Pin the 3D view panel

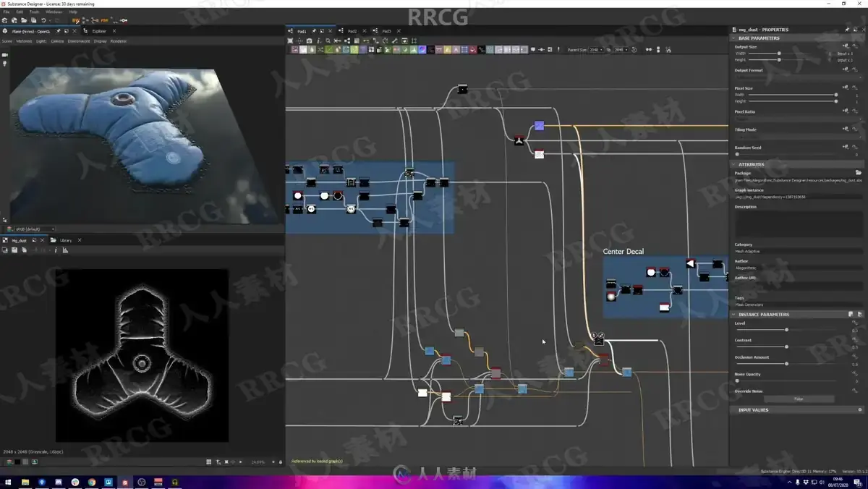[58, 31]
